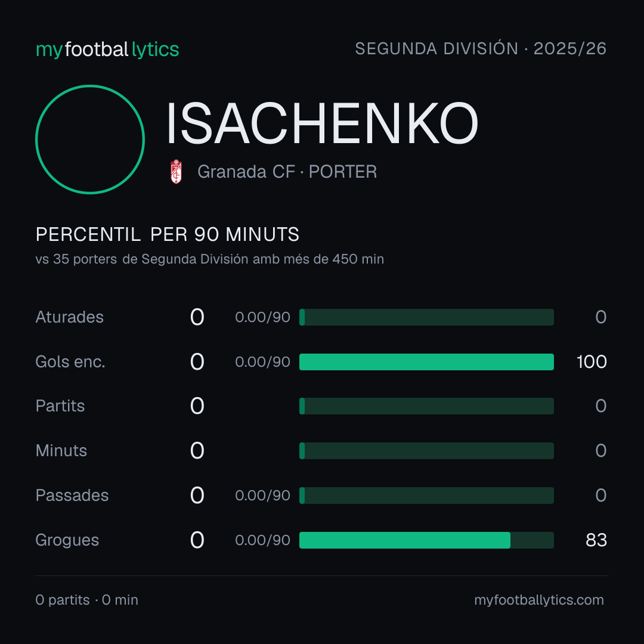Click the Minuts percentile bar
Viewport: 644px width, 644px height.
426,451
